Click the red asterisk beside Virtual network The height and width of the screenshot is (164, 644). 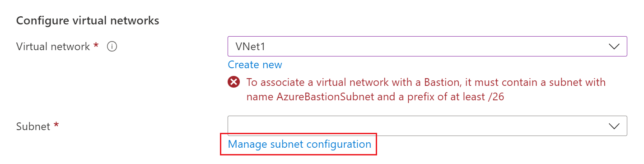point(96,45)
